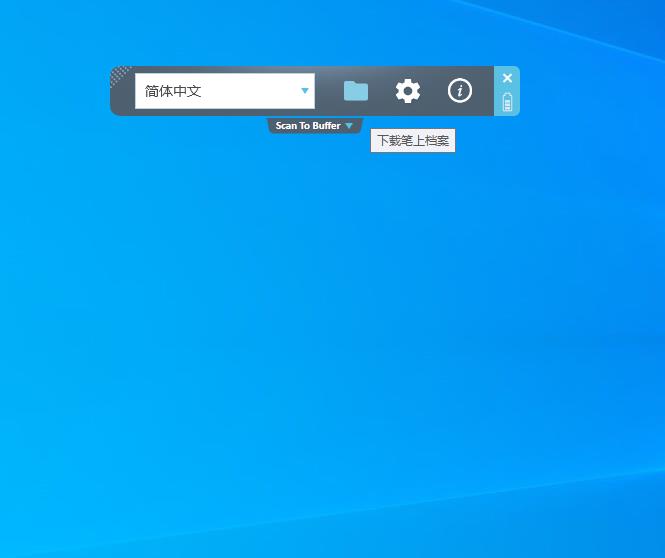
Task: Check the pen battery status icon
Action: [507, 102]
